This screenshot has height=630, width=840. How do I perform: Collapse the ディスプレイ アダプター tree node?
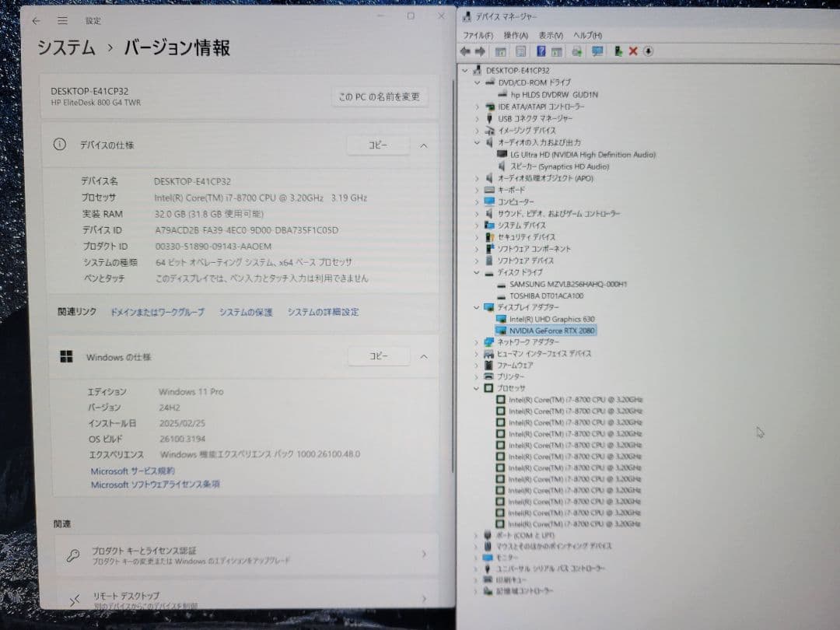[x=476, y=307]
